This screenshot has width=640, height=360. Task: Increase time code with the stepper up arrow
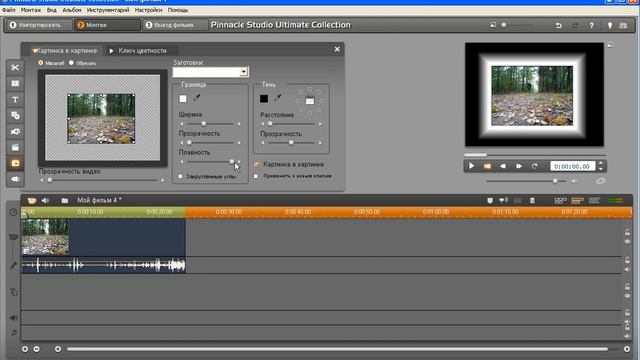[x=600, y=163]
